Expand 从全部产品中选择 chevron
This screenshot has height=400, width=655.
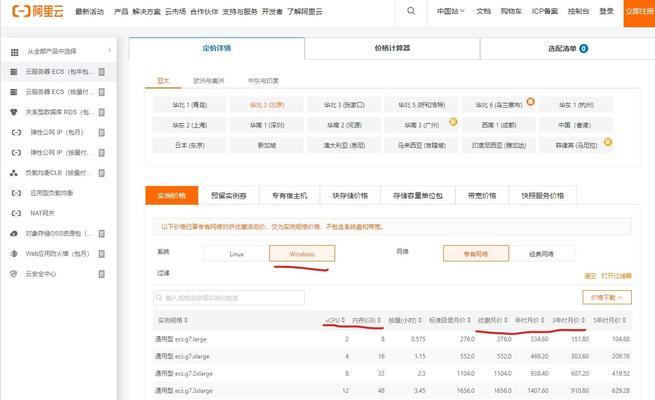click(109, 51)
